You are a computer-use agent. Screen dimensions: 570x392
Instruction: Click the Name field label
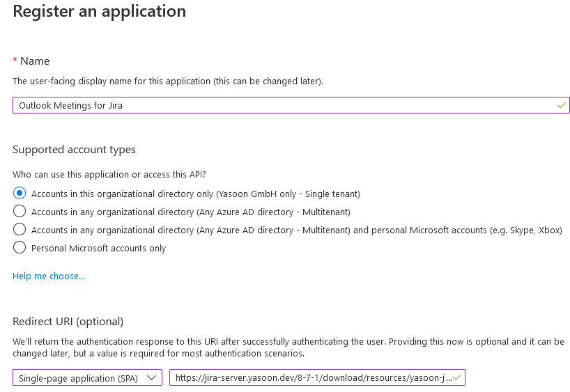point(35,61)
